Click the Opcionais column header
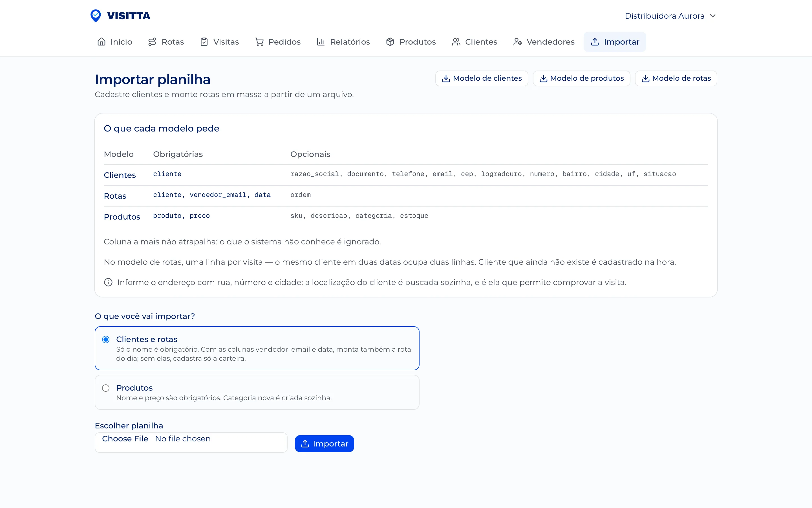The height and width of the screenshot is (508, 812). click(310, 154)
